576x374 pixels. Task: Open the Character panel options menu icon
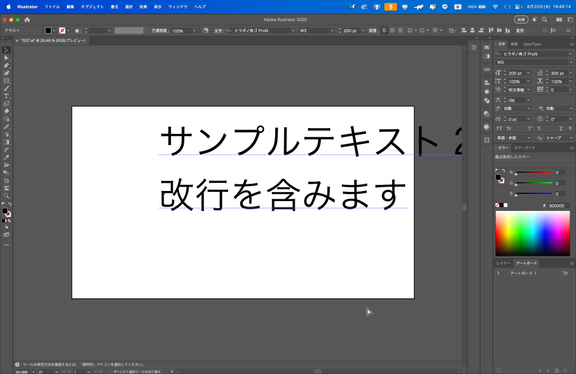click(x=572, y=44)
